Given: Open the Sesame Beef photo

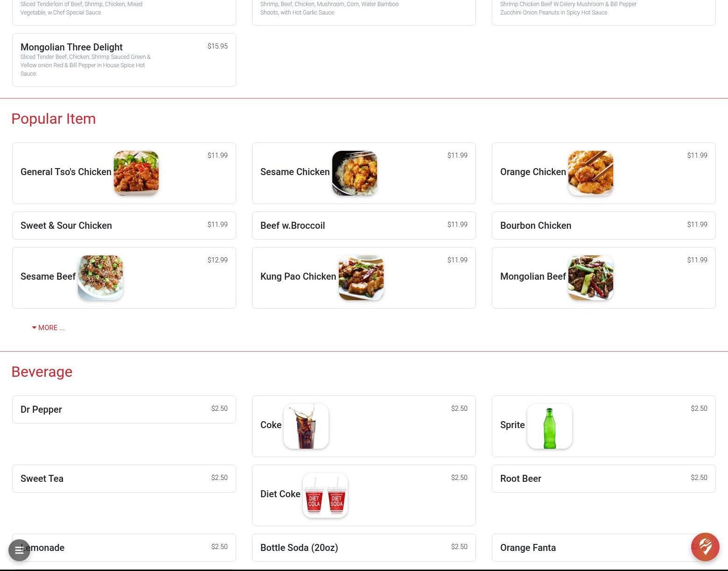Looking at the screenshot, I should (100, 278).
